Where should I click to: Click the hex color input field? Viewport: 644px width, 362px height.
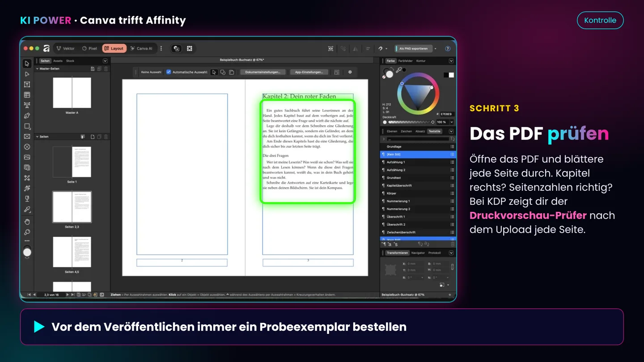tap(447, 114)
